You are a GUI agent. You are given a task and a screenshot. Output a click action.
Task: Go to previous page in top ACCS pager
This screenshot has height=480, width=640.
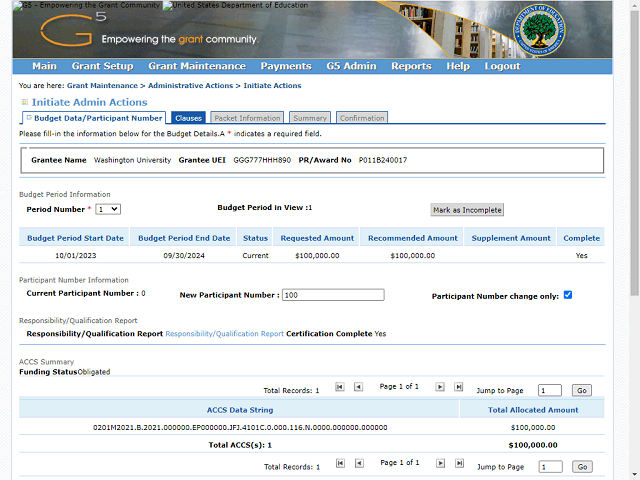point(358,387)
